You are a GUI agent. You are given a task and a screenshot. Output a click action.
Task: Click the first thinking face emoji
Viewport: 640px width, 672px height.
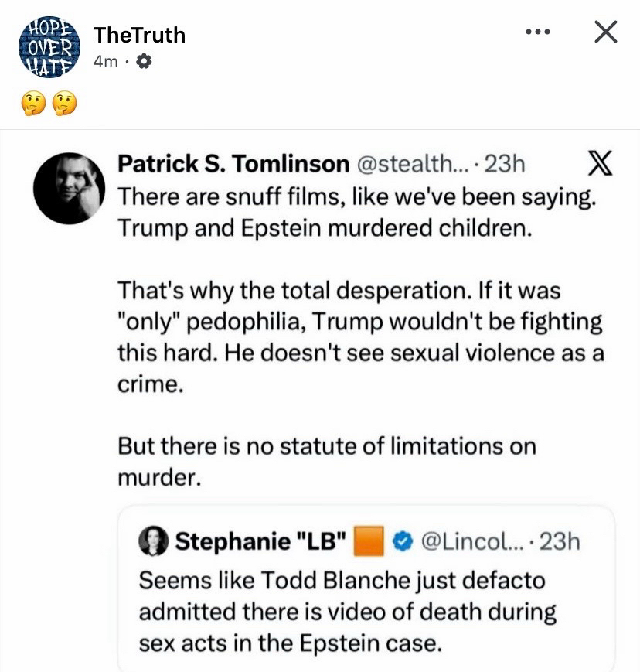tap(34, 103)
